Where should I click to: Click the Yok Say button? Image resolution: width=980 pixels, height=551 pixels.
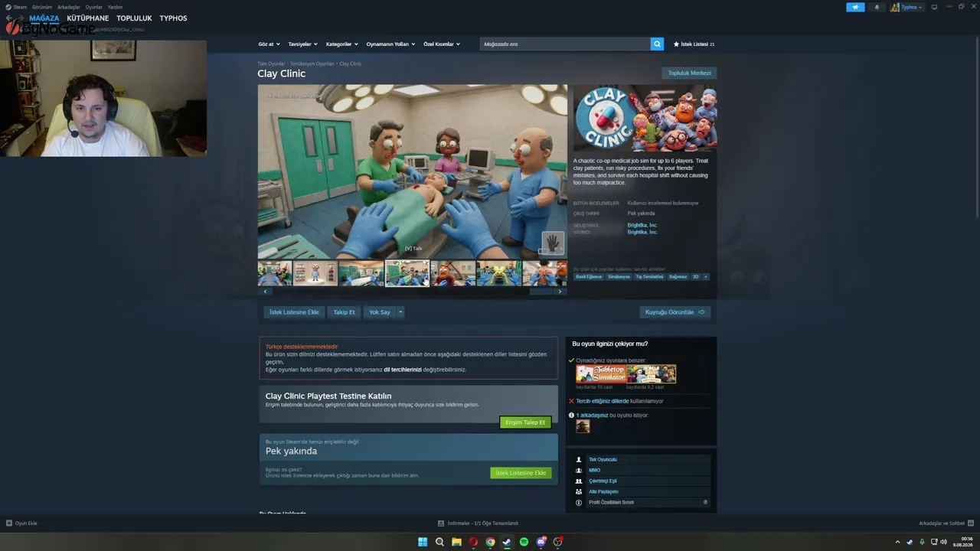380,312
